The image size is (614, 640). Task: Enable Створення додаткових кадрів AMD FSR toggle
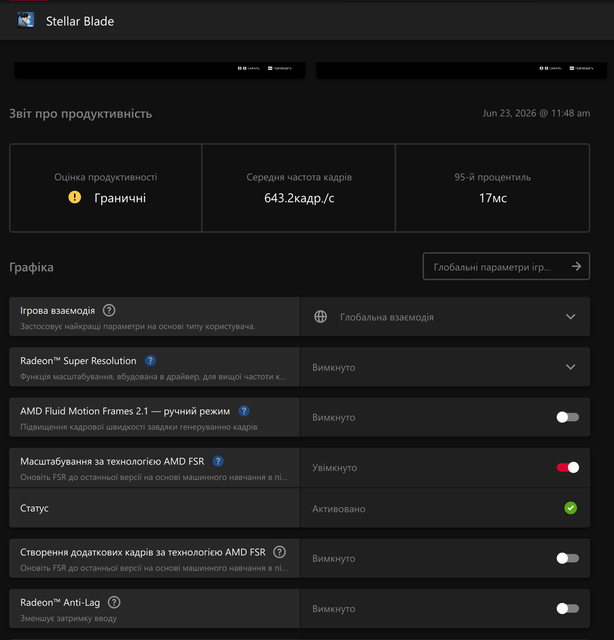pyautogui.click(x=567, y=558)
